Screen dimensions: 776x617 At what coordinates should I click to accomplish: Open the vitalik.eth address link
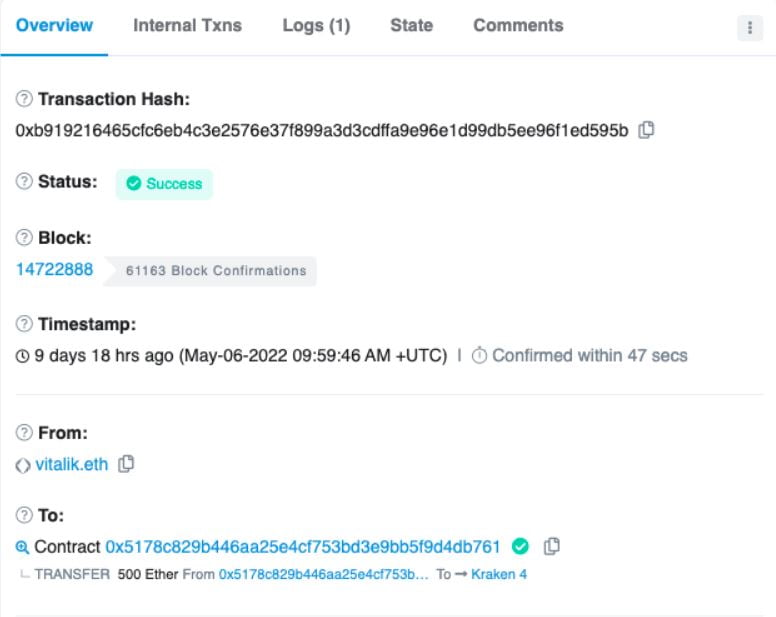click(71, 464)
